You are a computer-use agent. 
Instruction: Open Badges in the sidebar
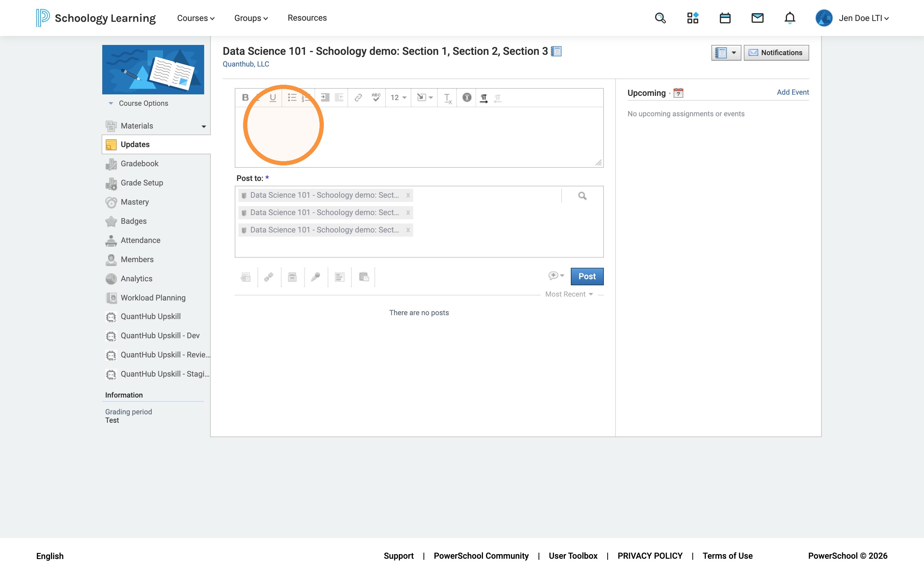[133, 221]
